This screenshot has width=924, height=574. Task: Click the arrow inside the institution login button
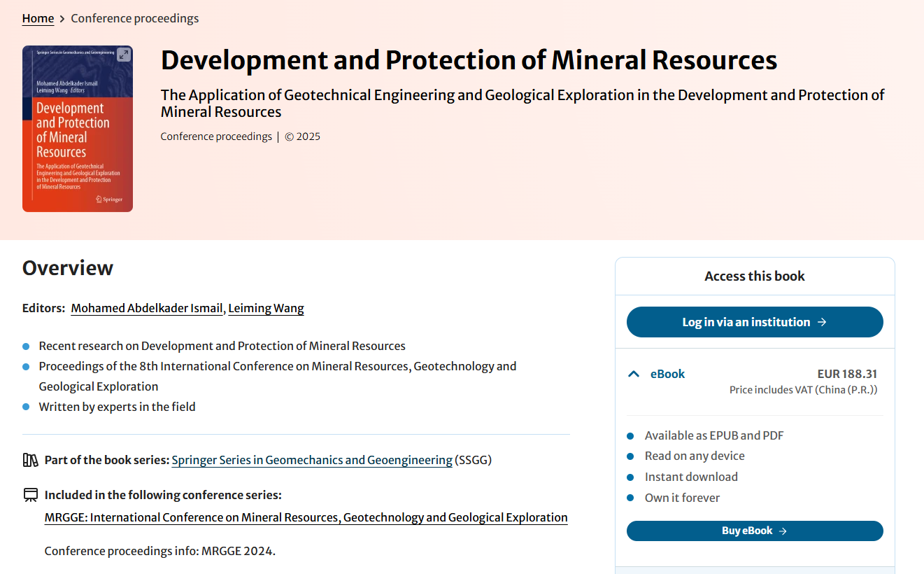click(822, 322)
